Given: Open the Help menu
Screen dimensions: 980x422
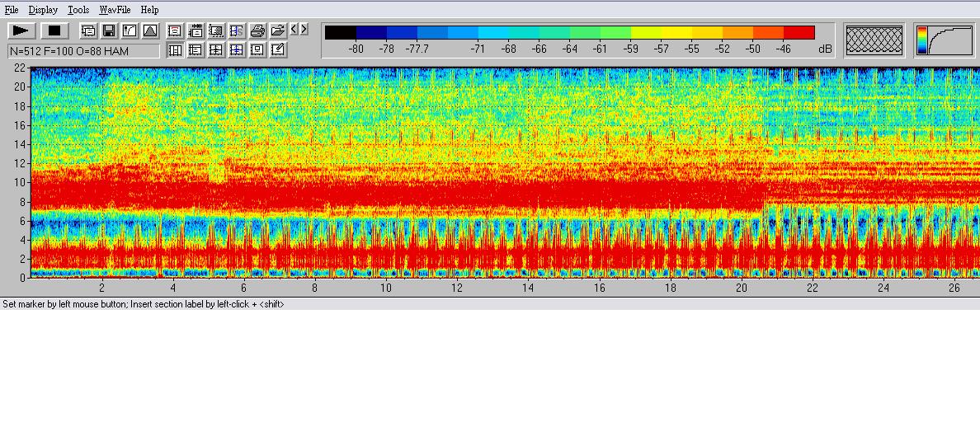Looking at the screenshot, I should [149, 10].
